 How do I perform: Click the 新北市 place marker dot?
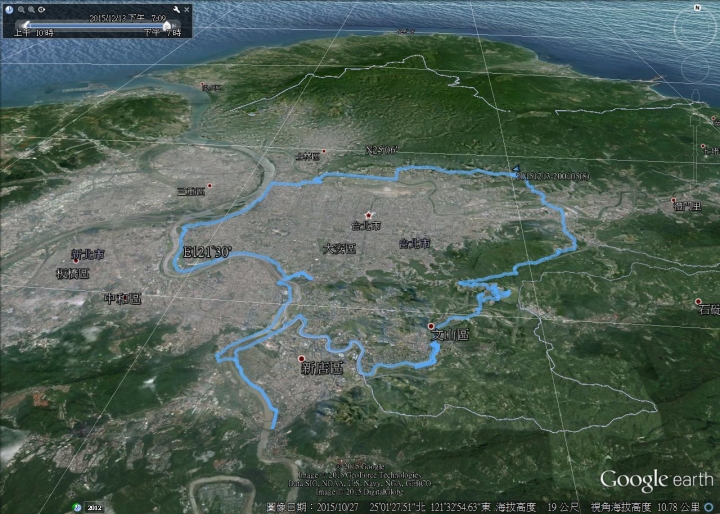point(76,260)
